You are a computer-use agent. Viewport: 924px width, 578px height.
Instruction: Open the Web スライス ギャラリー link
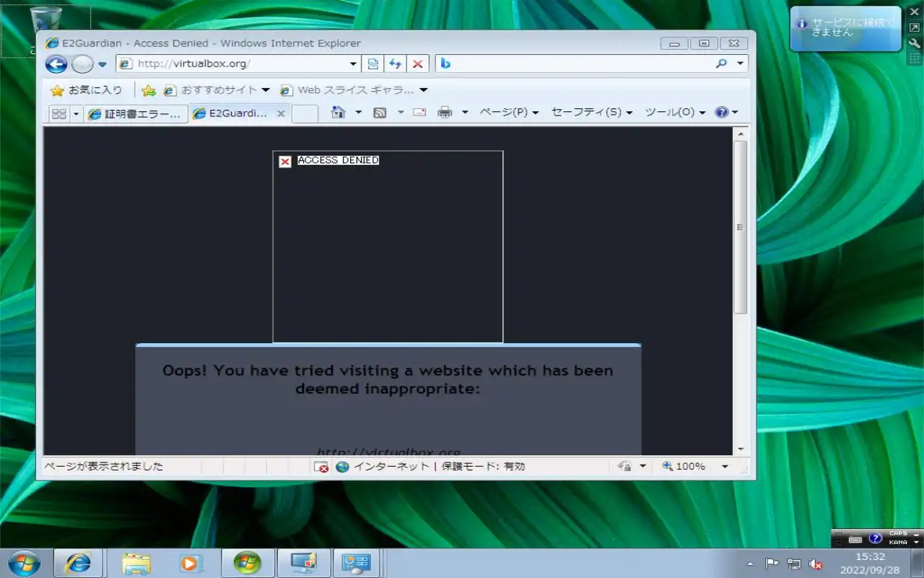click(x=349, y=90)
